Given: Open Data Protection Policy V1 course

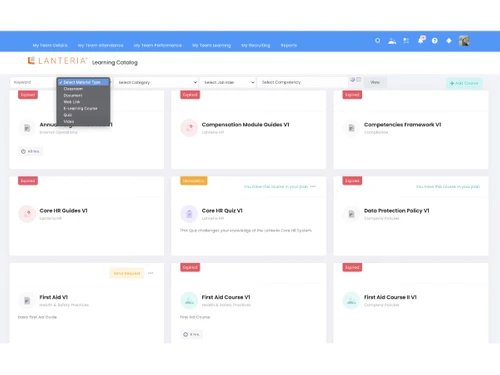Looking at the screenshot, I should 397,211.
